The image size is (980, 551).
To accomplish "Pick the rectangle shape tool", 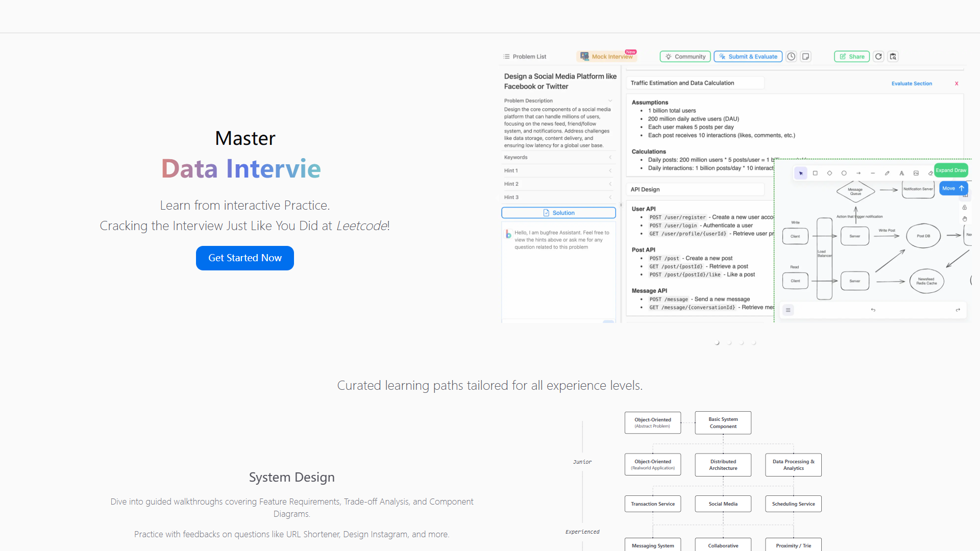I will coord(815,173).
